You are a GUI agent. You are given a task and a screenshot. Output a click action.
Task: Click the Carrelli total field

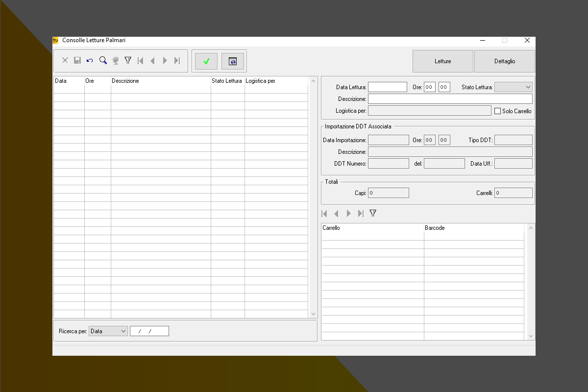click(x=514, y=193)
